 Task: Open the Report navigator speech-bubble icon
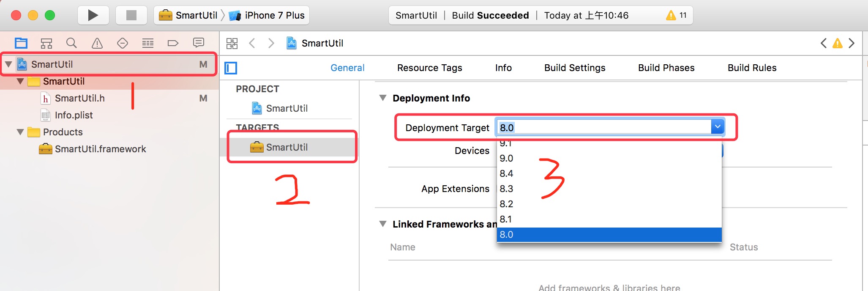click(x=198, y=43)
